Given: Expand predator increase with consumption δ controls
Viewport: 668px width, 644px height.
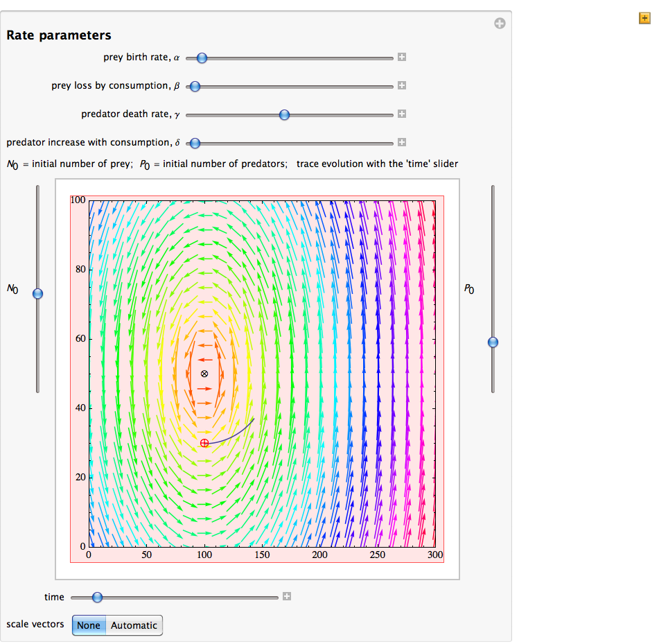Looking at the screenshot, I should point(402,143).
